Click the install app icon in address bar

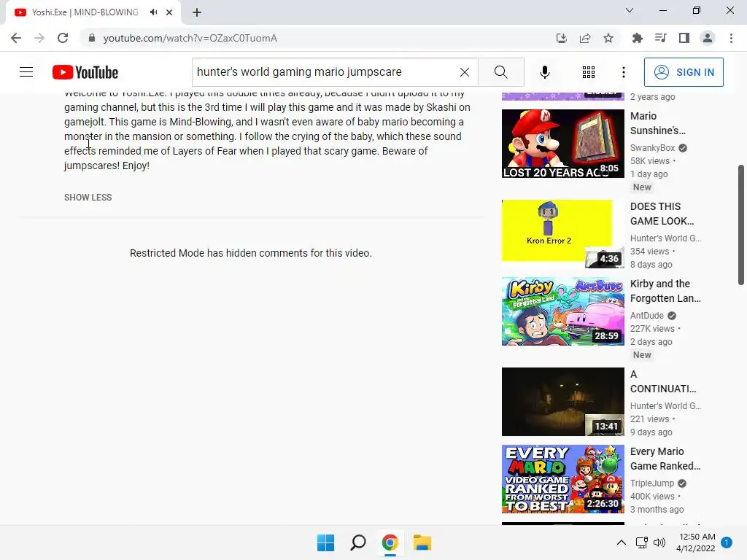[561, 38]
